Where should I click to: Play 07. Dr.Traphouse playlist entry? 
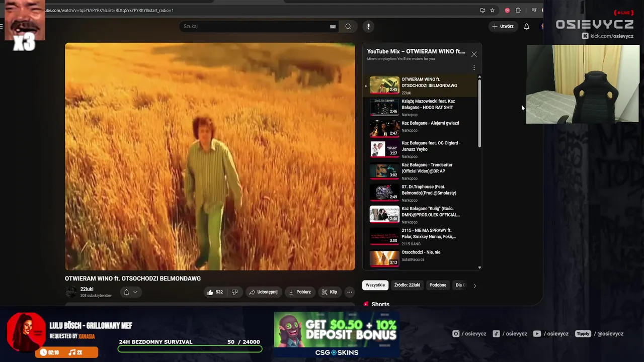click(420, 193)
